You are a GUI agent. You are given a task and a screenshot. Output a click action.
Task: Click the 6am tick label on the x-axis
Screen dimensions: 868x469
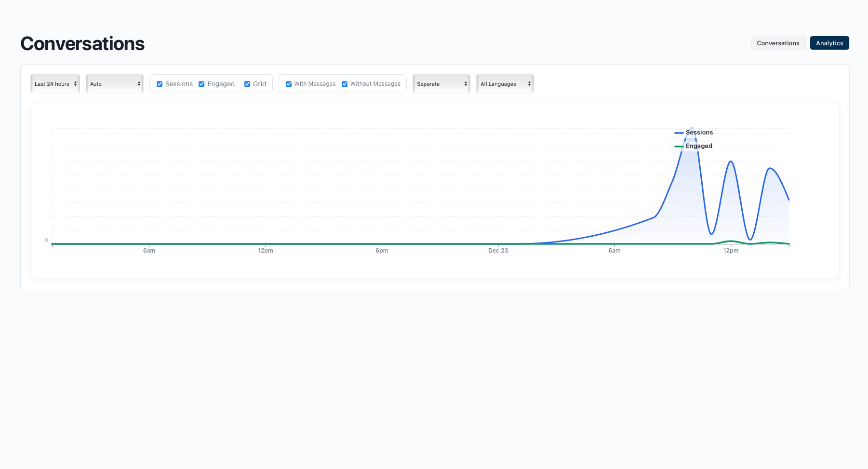coord(149,250)
